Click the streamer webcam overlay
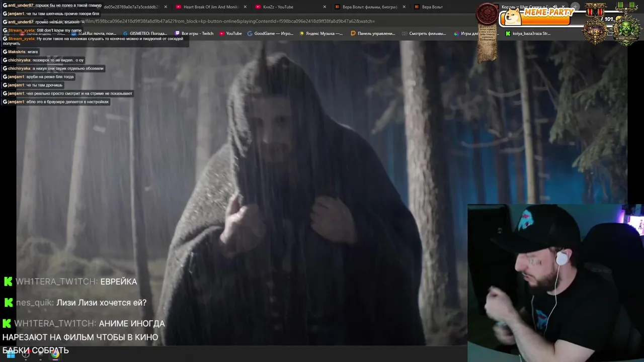 tap(555, 283)
